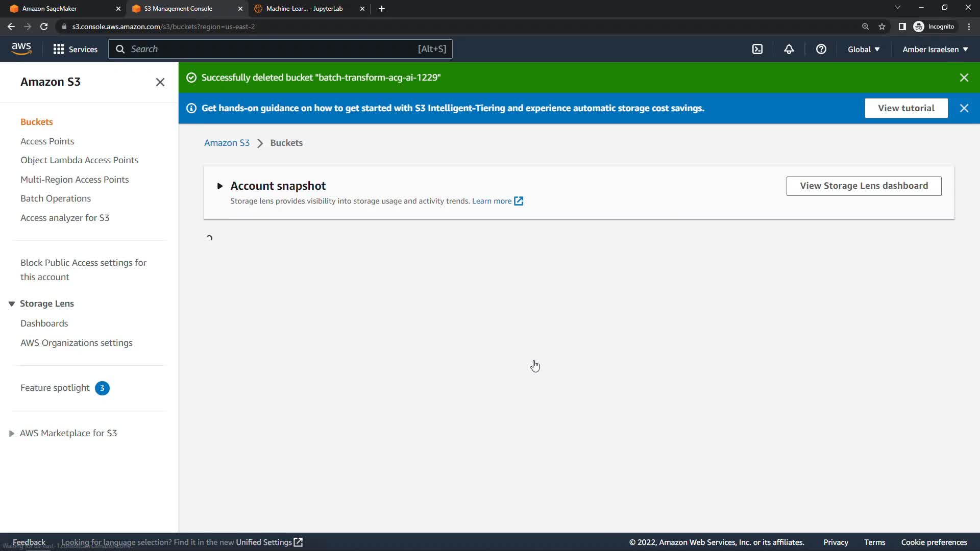Bookmark this page with star icon

tap(882, 27)
